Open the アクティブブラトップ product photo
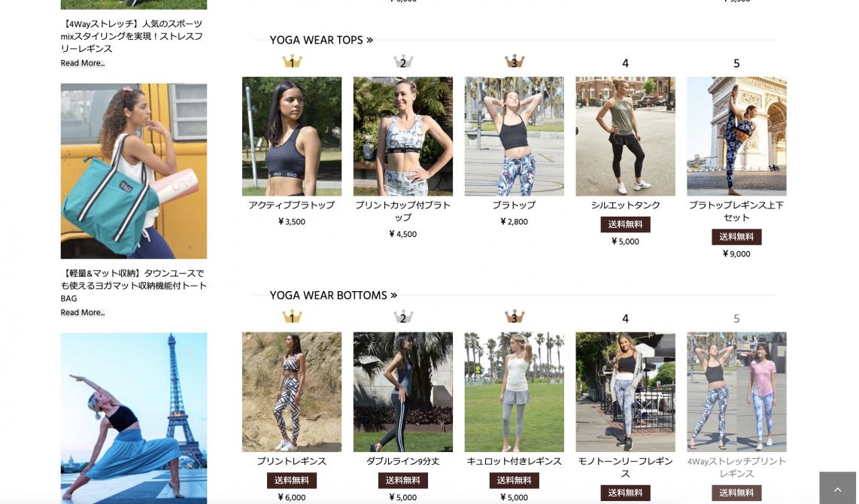859x504 pixels. [x=292, y=136]
